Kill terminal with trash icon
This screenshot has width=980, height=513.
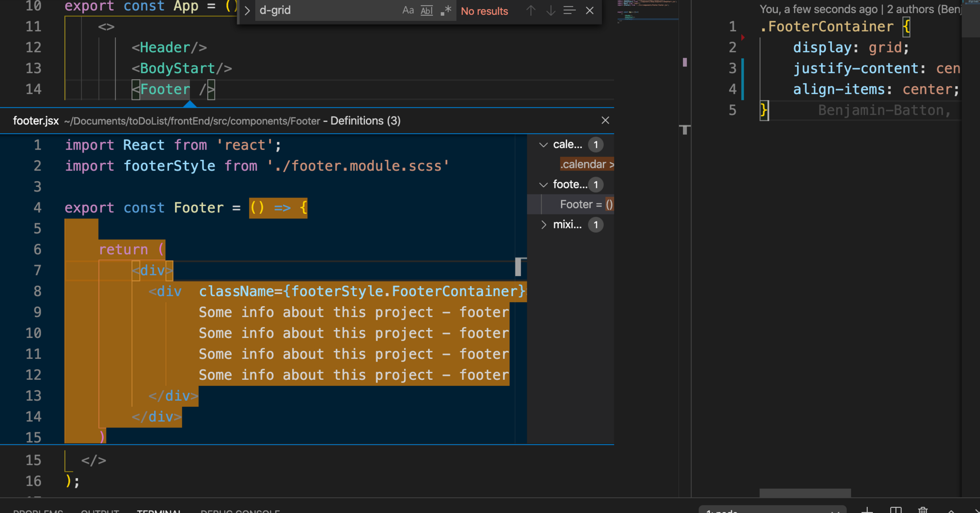[x=923, y=509]
